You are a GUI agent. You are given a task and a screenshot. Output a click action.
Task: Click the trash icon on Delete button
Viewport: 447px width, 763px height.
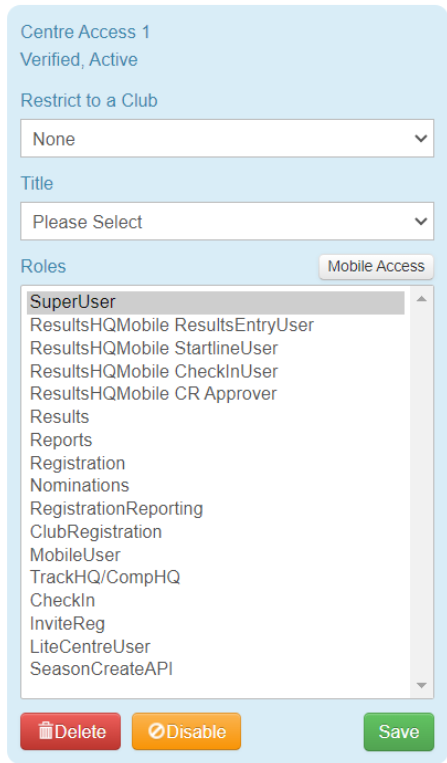[x=46, y=731]
